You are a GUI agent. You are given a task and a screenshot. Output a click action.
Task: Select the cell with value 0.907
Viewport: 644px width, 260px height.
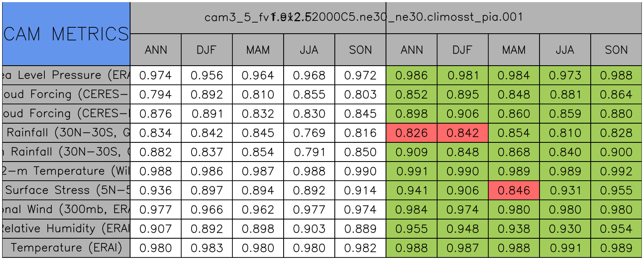coord(156,228)
